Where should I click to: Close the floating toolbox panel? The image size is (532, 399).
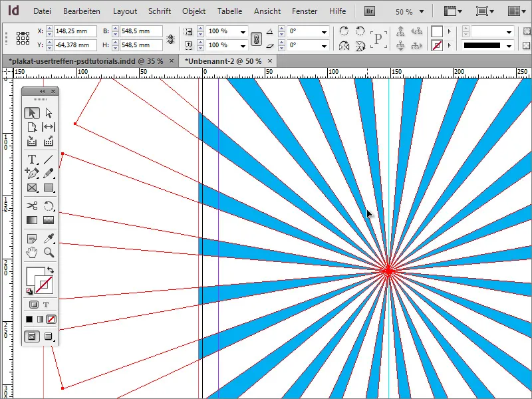click(53, 91)
